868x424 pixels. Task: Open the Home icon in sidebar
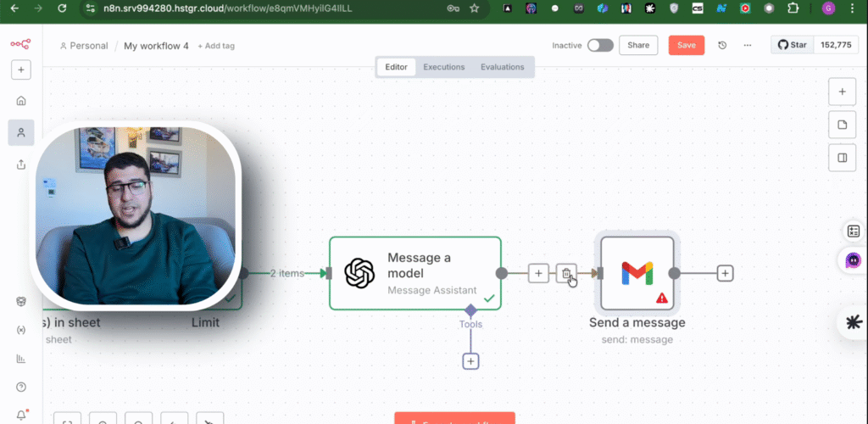[21, 101]
